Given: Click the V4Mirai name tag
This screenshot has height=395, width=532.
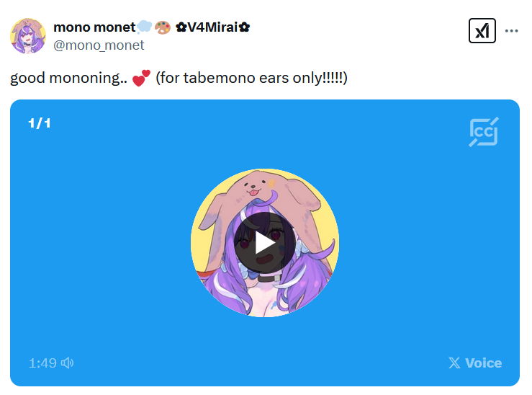Looking at the screenshot, I should point(213,27).
